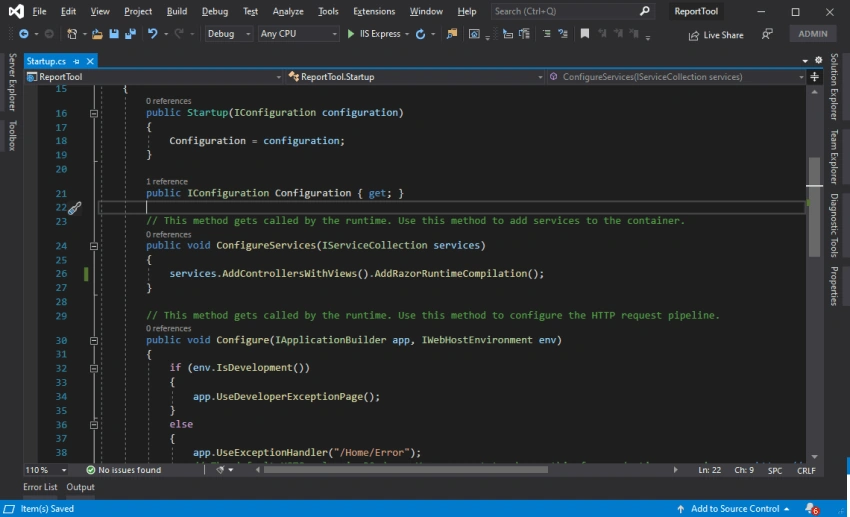Pin the Startup.cs tab
This screenshot has width=850, height=517.
click(x=76, y=61)
